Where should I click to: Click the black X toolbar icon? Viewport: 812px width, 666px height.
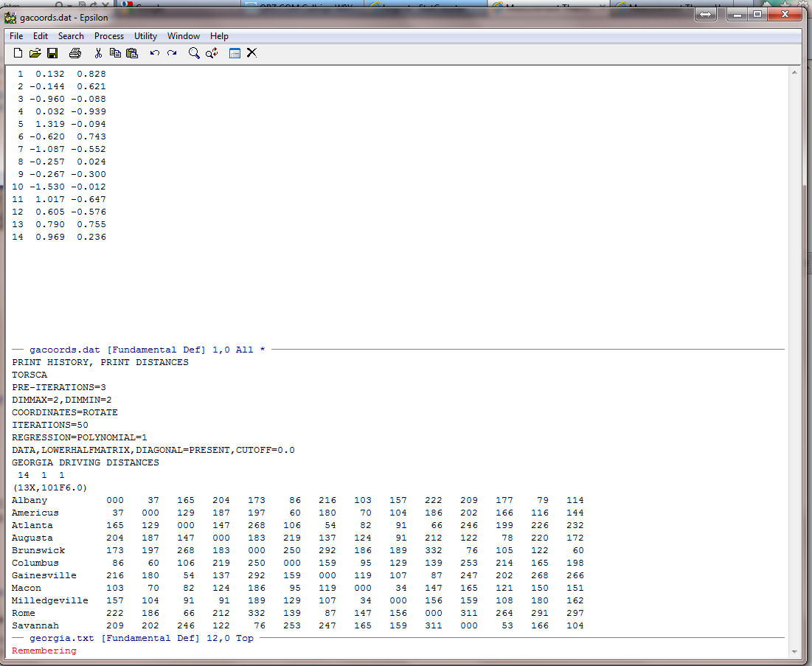251,53
